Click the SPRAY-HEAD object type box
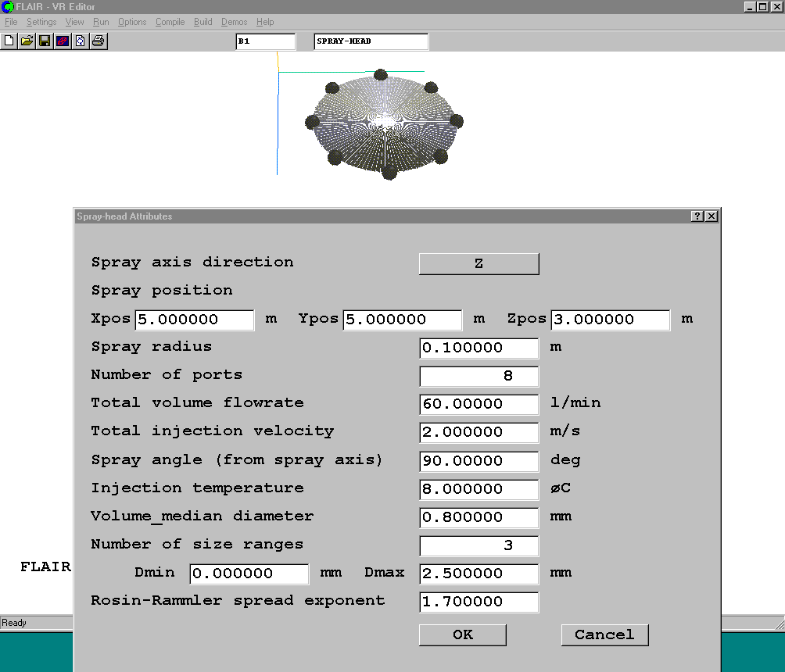This screenshot has width=785, height=672. pyautogui.click(x=371, y=41)
